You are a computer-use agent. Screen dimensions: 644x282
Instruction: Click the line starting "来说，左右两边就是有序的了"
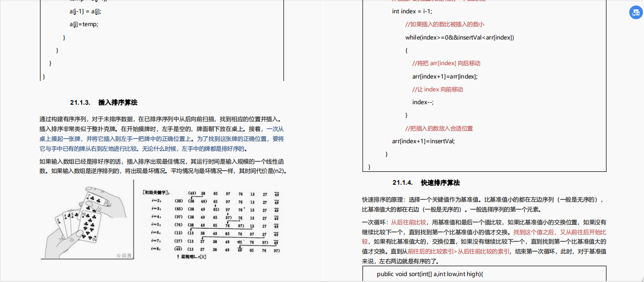pyautogui.click(x=401, y=261)
